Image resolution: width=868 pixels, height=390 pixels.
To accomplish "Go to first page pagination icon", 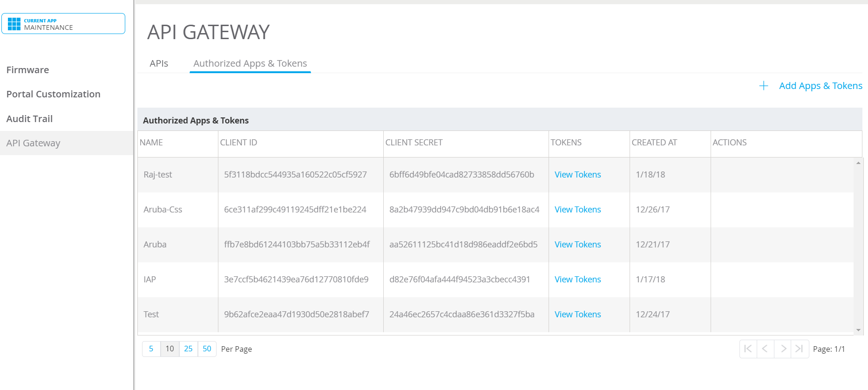I will pos(748,349).
